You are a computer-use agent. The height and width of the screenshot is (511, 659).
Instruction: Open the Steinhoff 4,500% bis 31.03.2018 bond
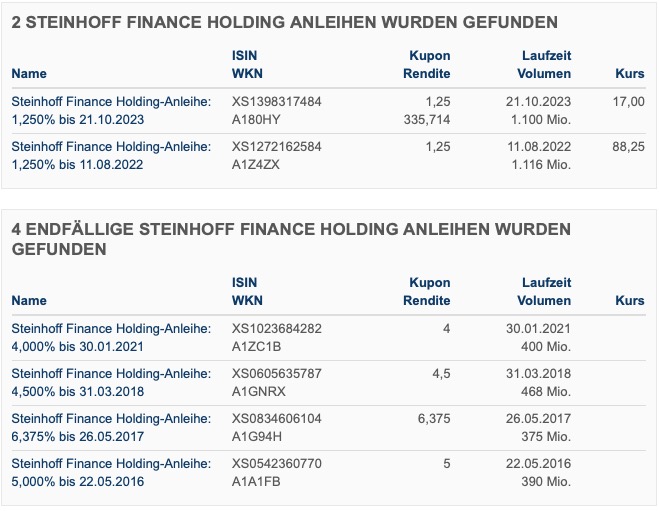pos(111,382)
